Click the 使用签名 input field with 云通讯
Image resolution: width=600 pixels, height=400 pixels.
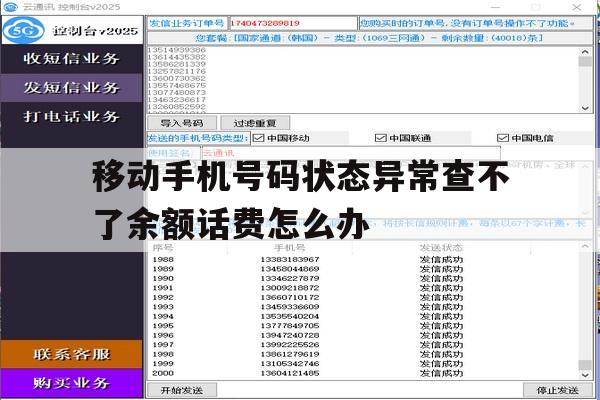coord(351,153)
